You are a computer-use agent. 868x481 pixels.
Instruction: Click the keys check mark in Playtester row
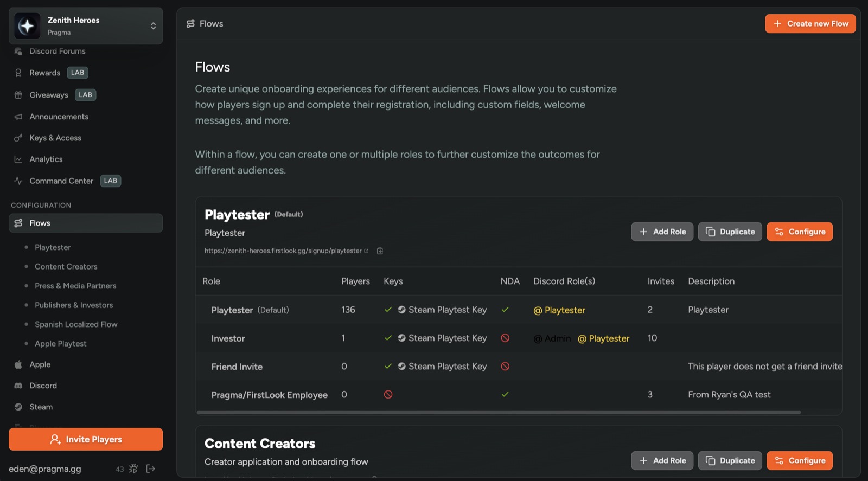coord(388,310)
